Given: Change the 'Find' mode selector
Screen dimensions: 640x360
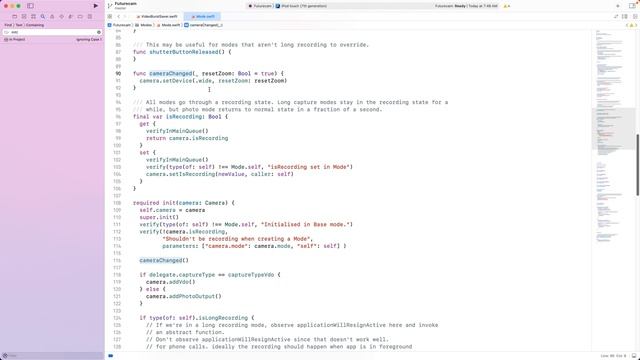Looking at the screenshot, I should point(8,25).
